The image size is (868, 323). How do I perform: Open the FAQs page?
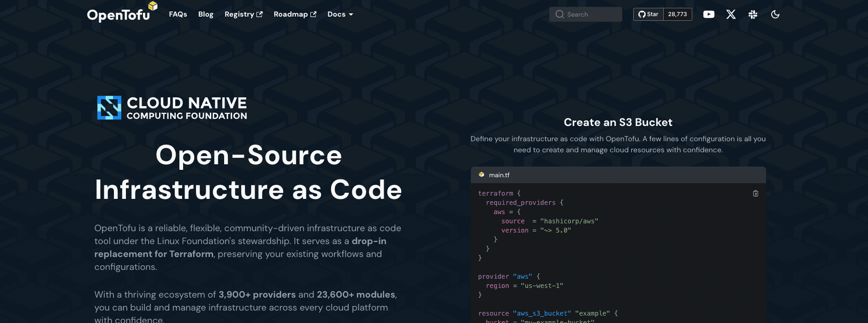[178, 14]
